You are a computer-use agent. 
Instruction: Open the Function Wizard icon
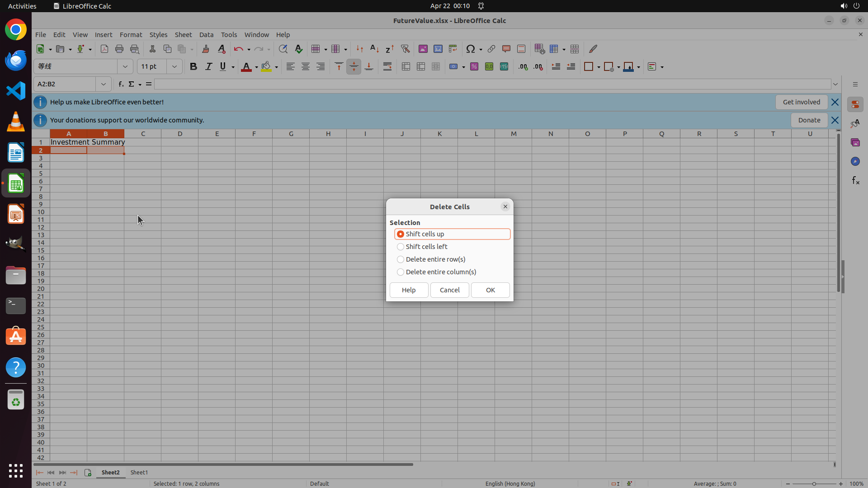121,84
